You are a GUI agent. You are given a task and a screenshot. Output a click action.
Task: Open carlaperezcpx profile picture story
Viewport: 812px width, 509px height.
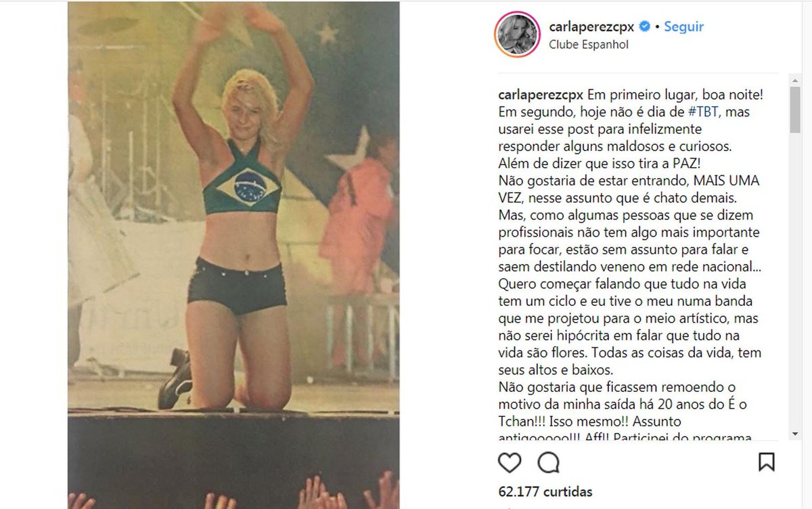pos(518,35)
